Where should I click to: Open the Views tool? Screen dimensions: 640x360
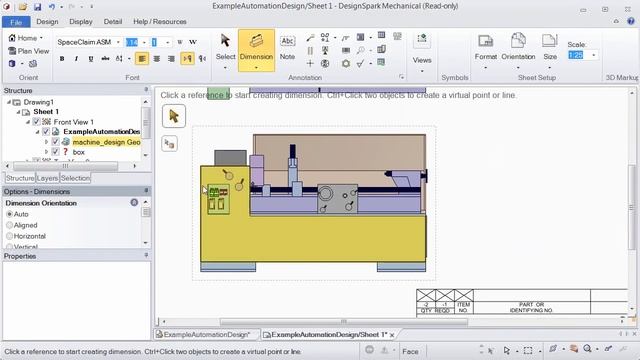coord(422,52)
